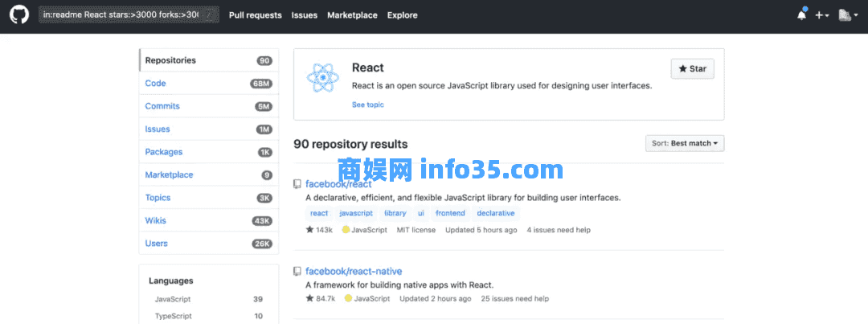
Task: Open the 4 issues need help link
Action: tap(559, 230)
